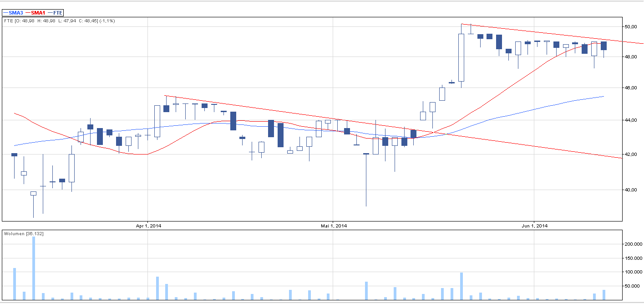Toggle the FTE series in legend
644x304 pixels.
tap(57, 13)
